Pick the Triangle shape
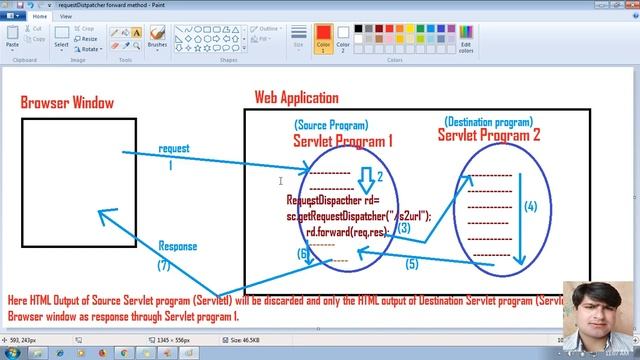Screen dimensions: 640x360 pos(236,30)
